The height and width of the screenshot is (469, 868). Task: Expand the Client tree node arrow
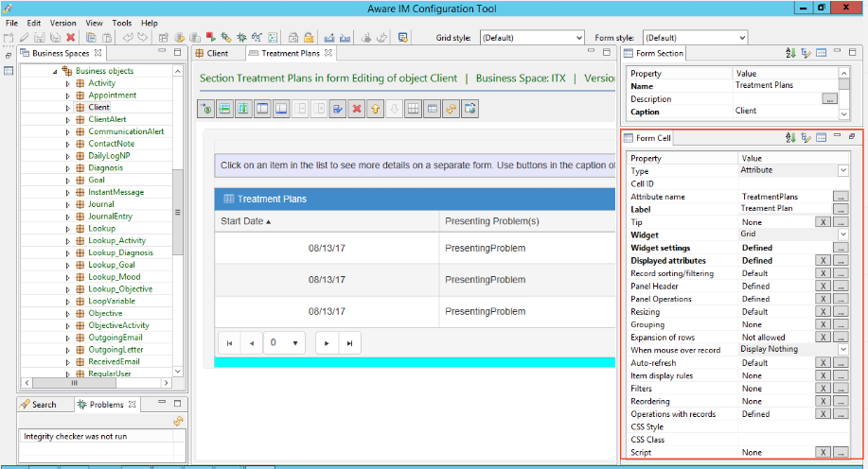point(68,108)
